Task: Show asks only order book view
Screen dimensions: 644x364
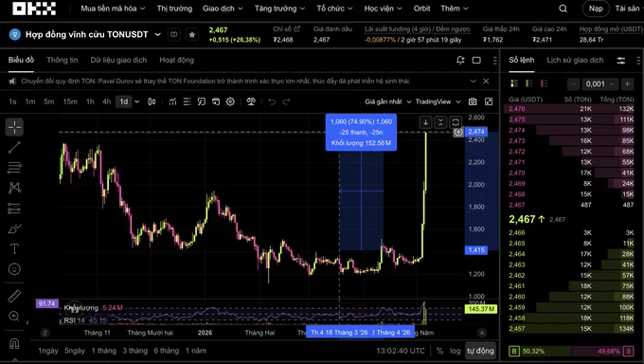Action: 544,83
